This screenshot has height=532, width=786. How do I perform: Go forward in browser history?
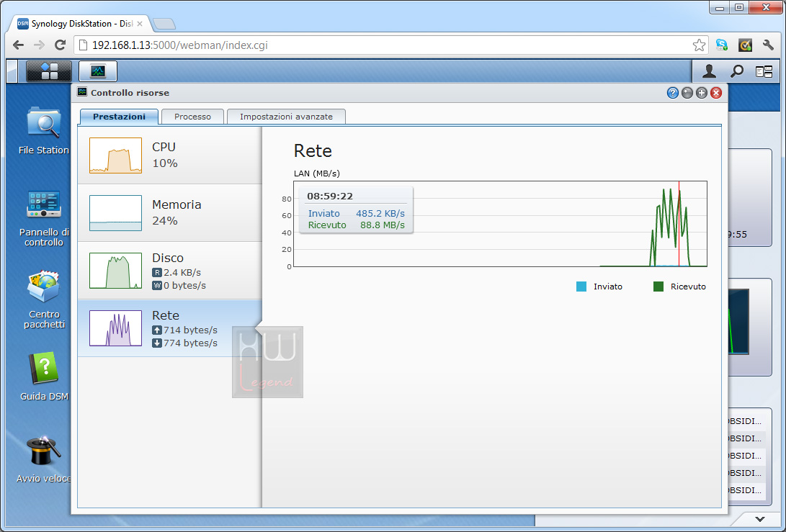[x=39, y=45]
